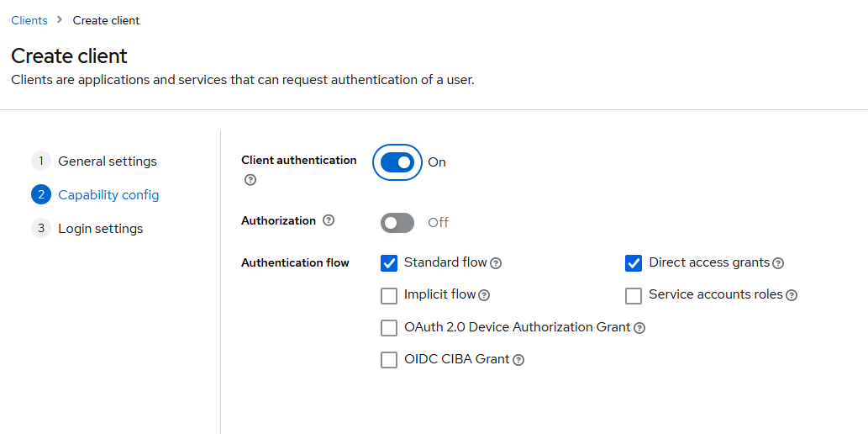Select OIDC CIBA Grant checkbox

point(389,360)
